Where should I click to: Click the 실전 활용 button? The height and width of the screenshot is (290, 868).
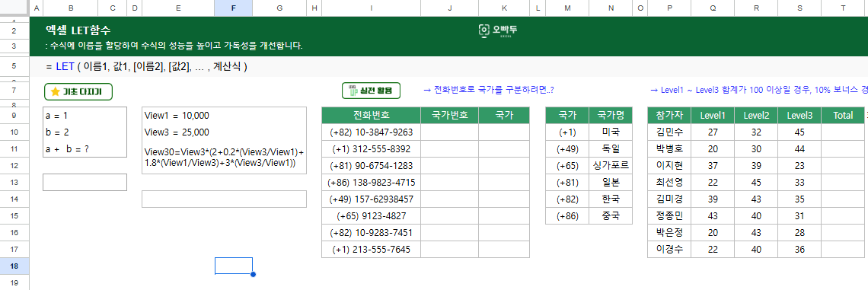[x=371, y=91]
